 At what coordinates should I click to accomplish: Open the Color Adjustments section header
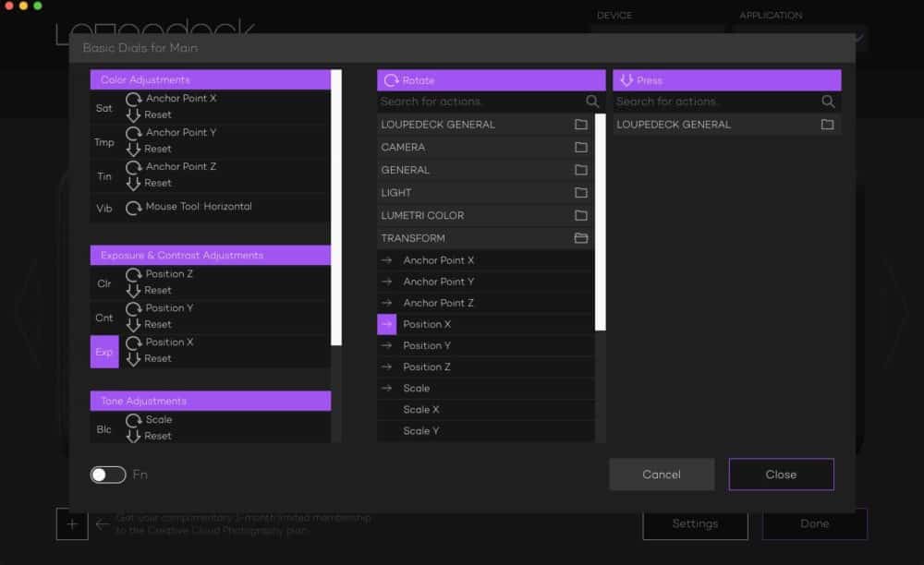[211, 79]
